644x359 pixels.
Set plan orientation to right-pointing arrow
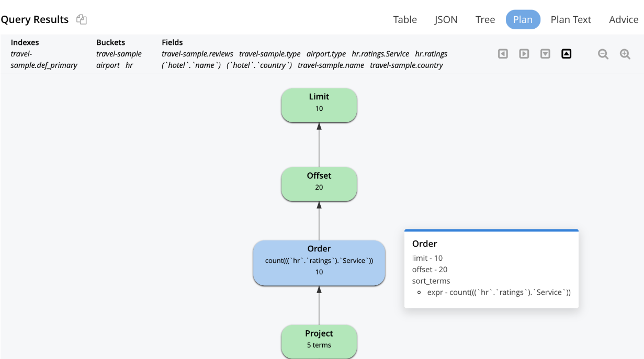[524, 54]
